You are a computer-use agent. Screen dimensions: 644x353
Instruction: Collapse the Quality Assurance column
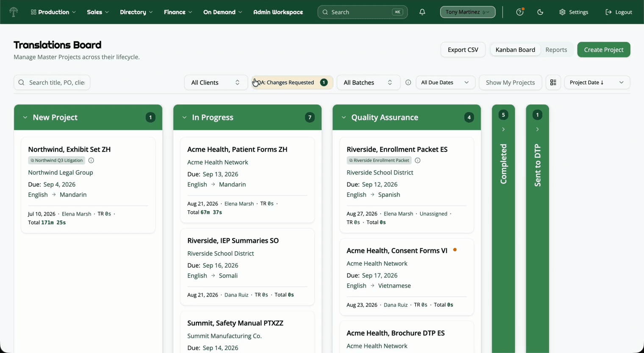[x=344, y=118]
